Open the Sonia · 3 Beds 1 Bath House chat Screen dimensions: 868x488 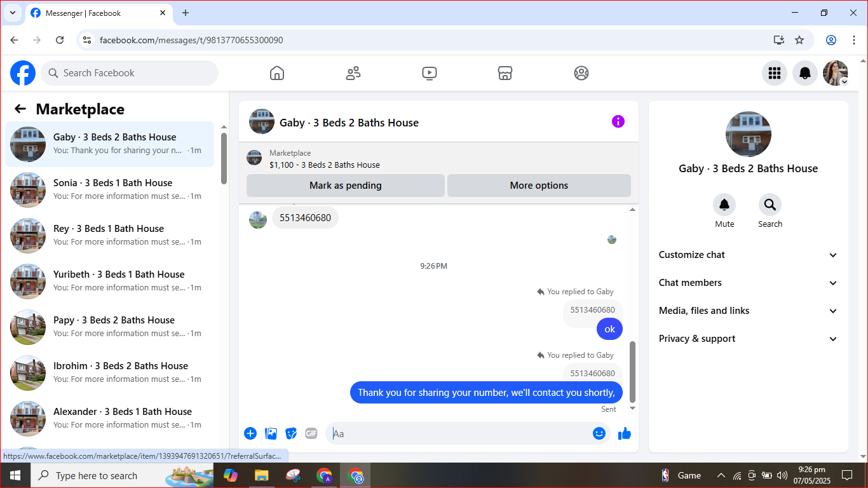click(x=110, y=190)
